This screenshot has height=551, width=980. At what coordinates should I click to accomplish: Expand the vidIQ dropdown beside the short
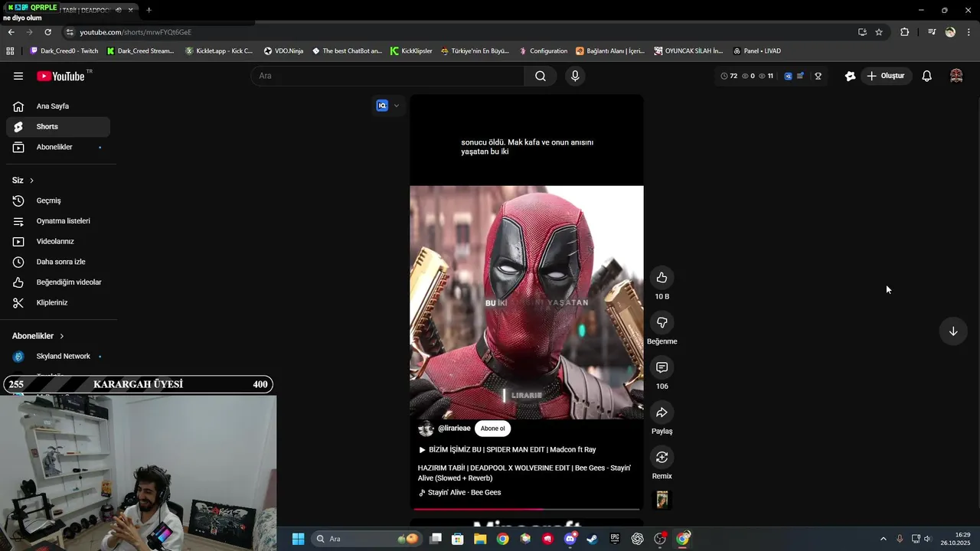(396, 106)
